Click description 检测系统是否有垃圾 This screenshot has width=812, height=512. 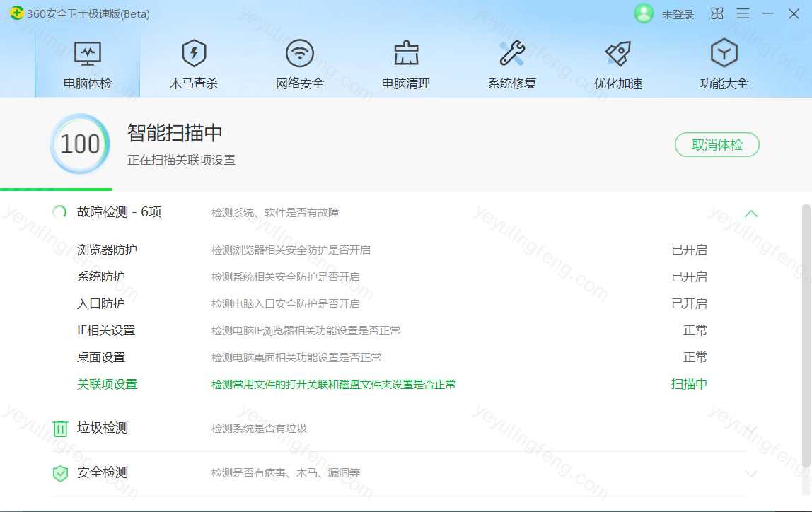click(x=259, y=429)
